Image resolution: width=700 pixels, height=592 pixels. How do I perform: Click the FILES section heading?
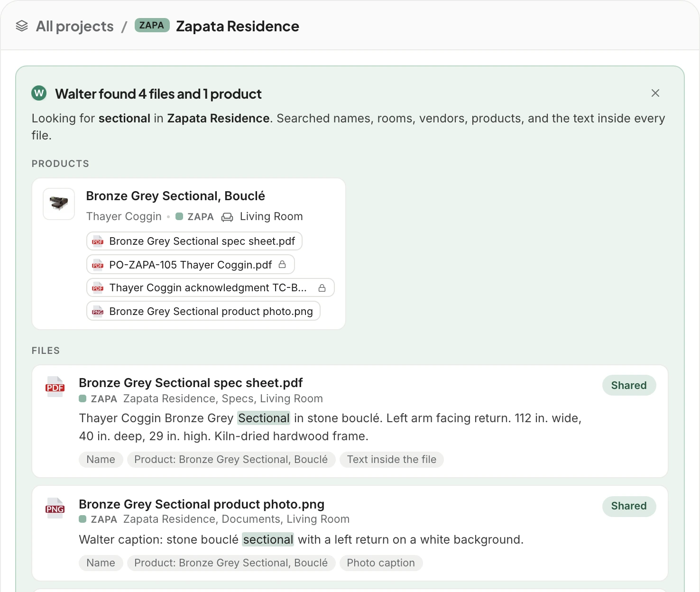(x=46, y=351)
